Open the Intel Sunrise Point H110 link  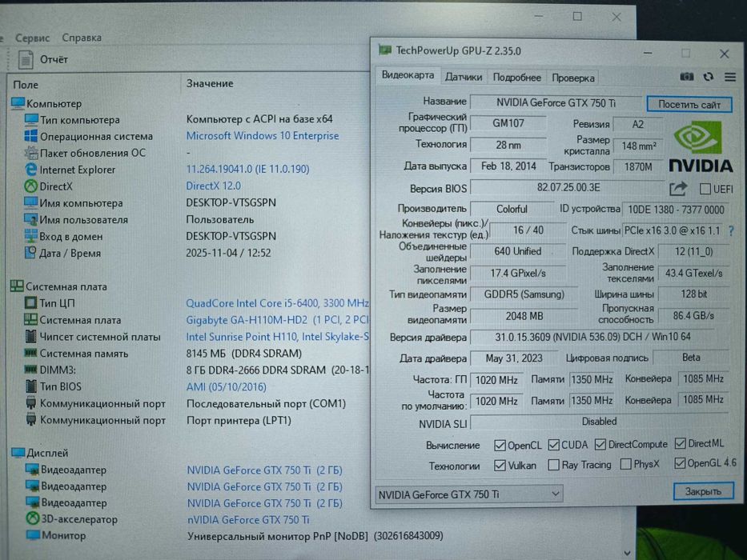[277, 337]
